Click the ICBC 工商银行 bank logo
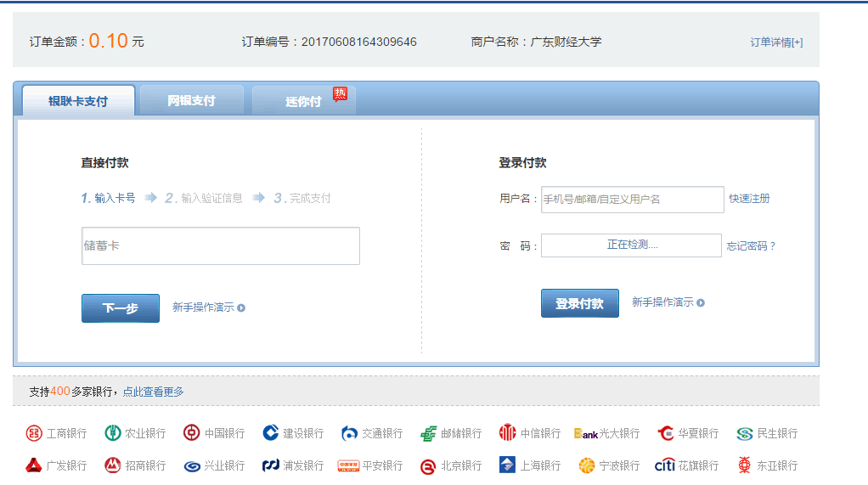This screenshot has height=485, width=868. pyautogui.click(x=34, y=433)
